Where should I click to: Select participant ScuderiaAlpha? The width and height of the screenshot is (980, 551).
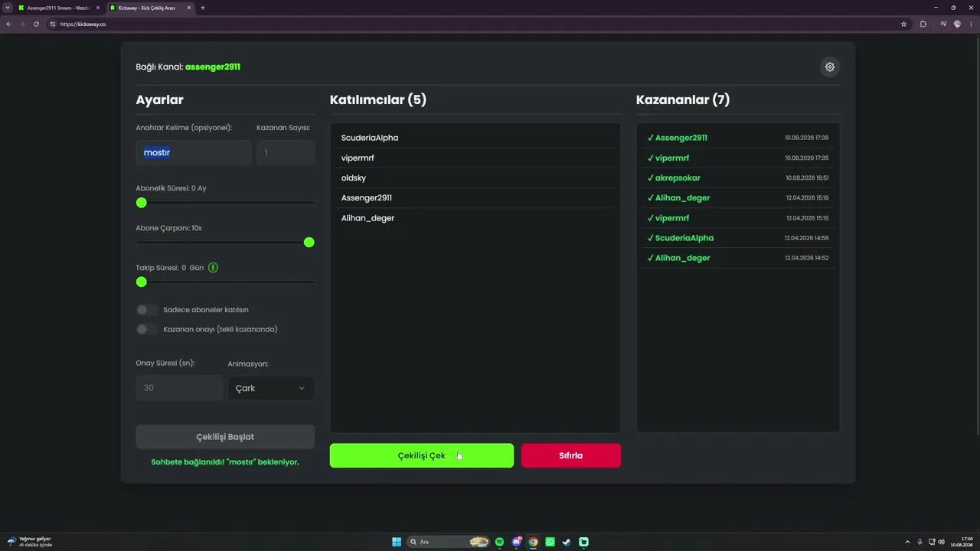pos(475,138)
